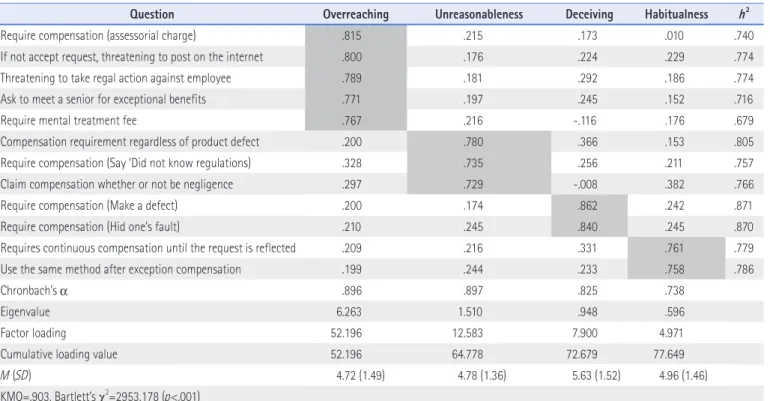This screenshot has height=401, width=770.
Task: Click the 4.971 factor loading value
Action: click(x=671, y=333)
